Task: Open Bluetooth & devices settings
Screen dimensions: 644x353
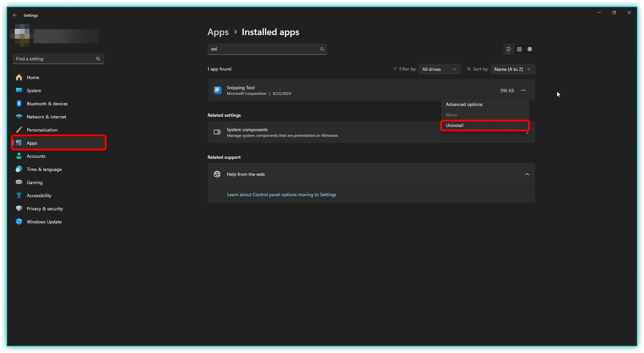Action: pos(47,104)
